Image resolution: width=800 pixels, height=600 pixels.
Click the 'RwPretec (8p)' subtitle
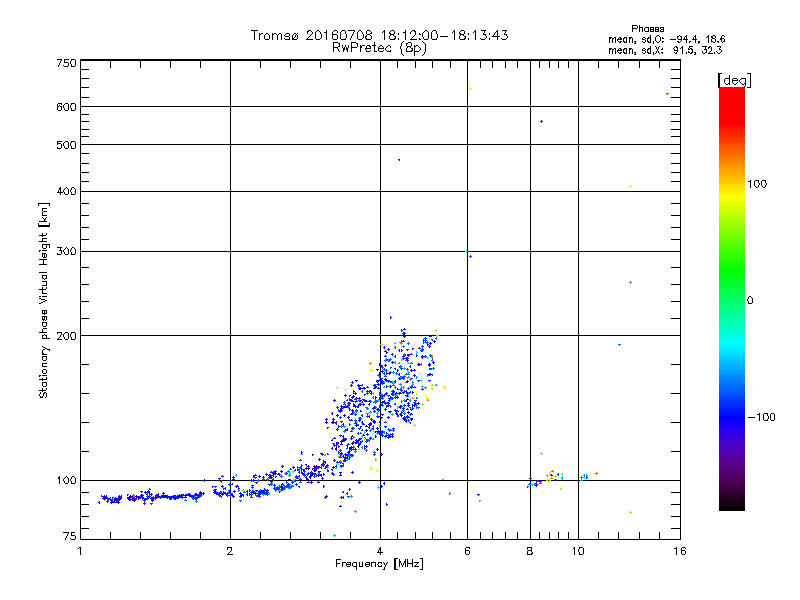(x=379, y=48)
